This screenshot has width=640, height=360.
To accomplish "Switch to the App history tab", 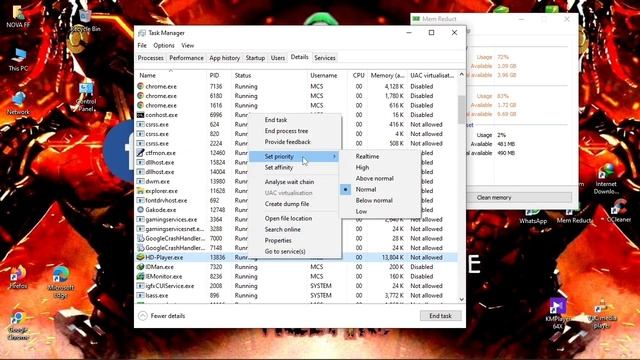I will 224,58.
